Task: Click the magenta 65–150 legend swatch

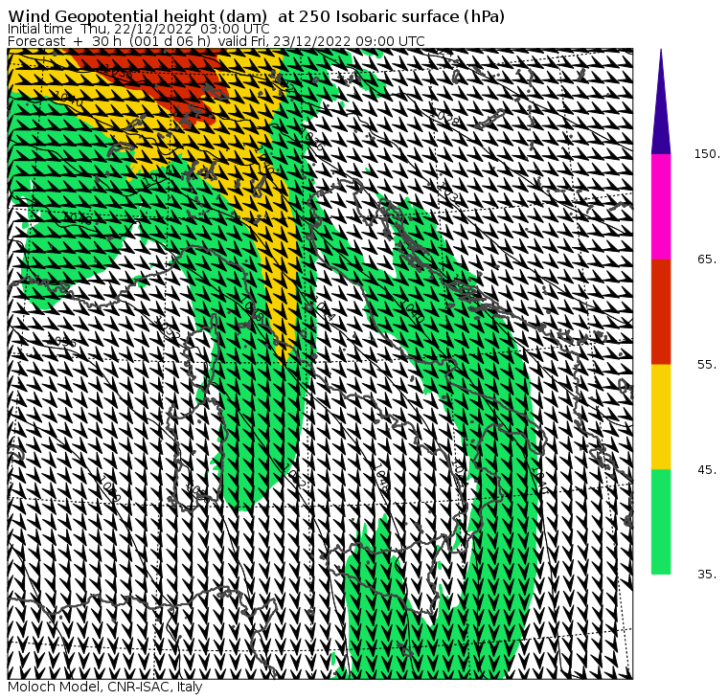Action: tap(661, 207)
